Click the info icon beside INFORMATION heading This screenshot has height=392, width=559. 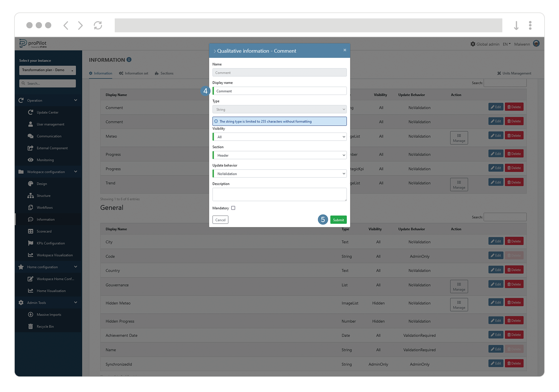pos(129,59)
